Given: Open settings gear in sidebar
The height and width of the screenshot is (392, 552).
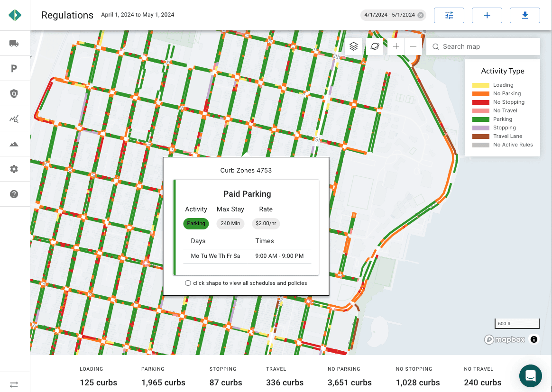Looking at the screenshot, I should point(14,169).
